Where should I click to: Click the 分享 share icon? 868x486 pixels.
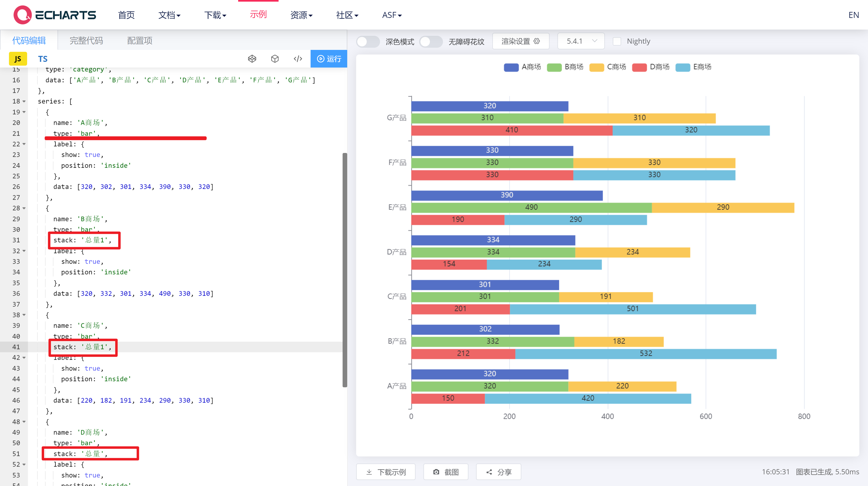click(x=489, y=472)
